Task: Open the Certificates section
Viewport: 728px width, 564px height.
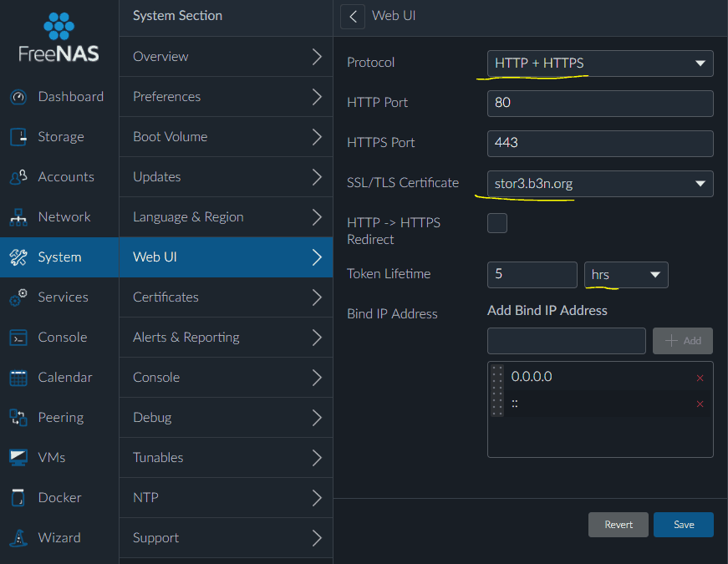Action: [x=227, y=297]
